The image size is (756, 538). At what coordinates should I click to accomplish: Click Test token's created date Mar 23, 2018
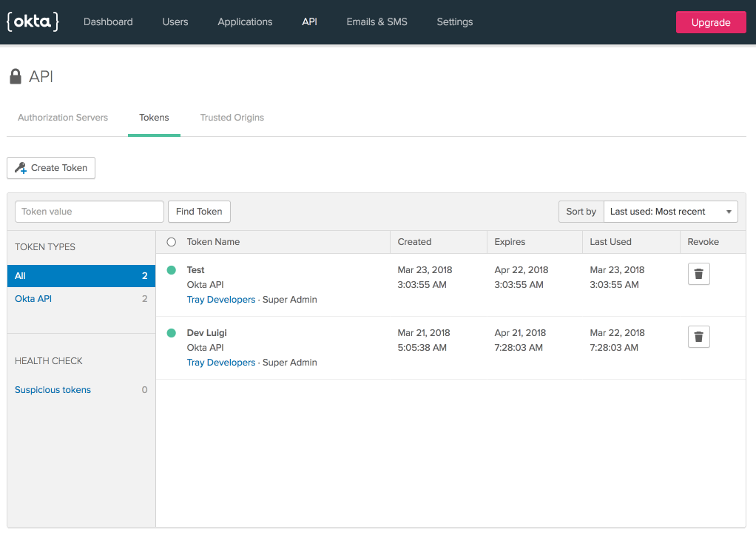click(425, 270)
